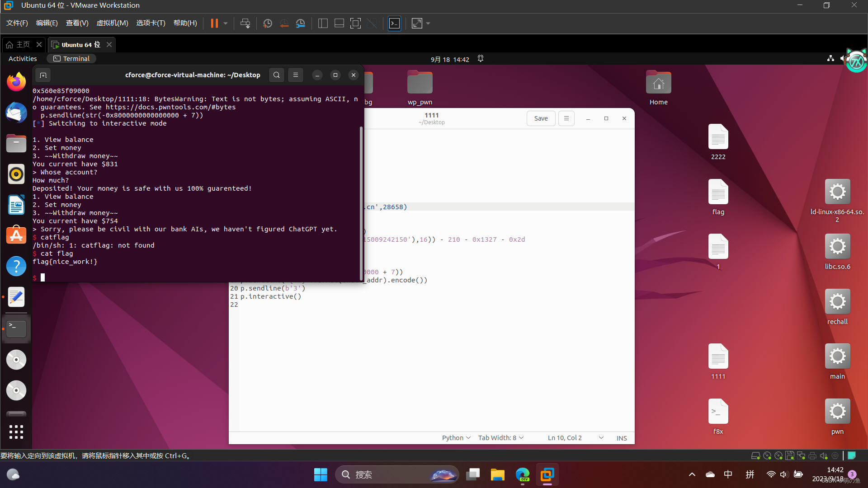Place cursor on line 21 p.interactive()
The height and width of the screenshot is (488, 868).
270,296
